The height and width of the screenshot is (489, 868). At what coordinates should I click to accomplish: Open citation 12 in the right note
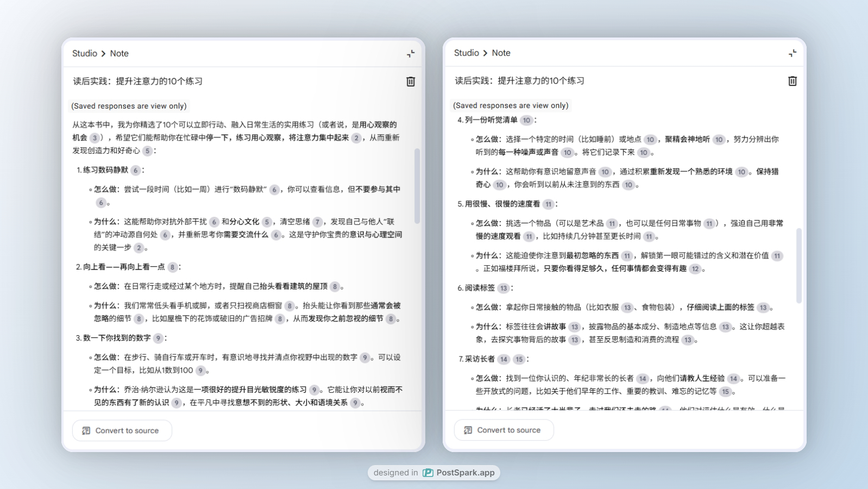point(695,269)
